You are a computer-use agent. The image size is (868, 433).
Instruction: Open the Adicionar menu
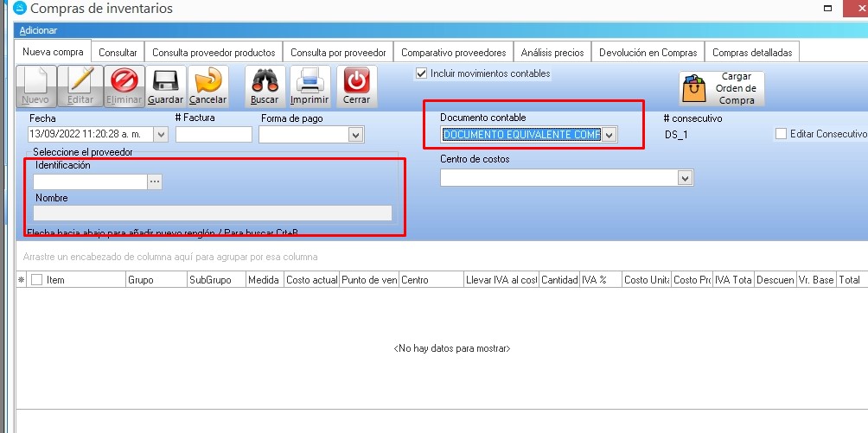(x=38, y=30)
